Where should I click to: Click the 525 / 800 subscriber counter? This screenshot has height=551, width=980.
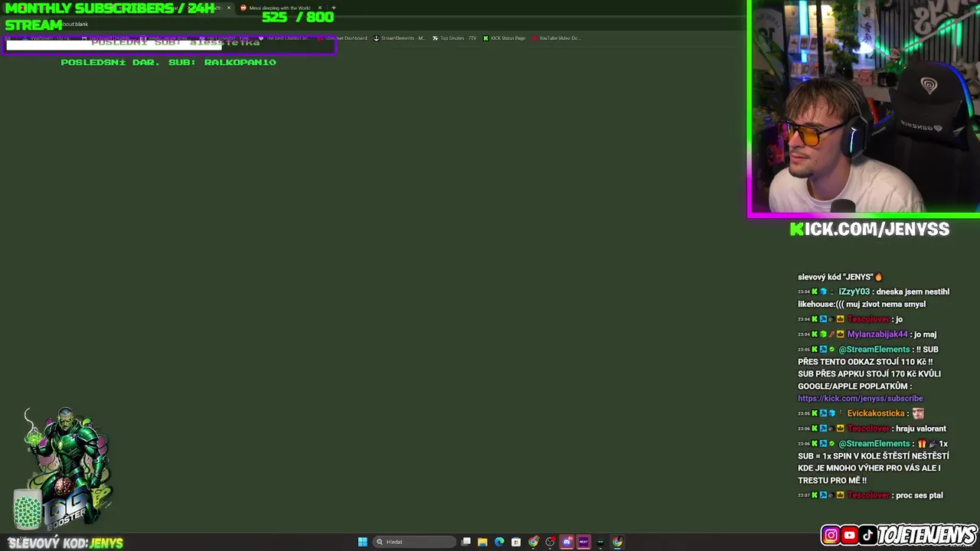pos(298,17)
